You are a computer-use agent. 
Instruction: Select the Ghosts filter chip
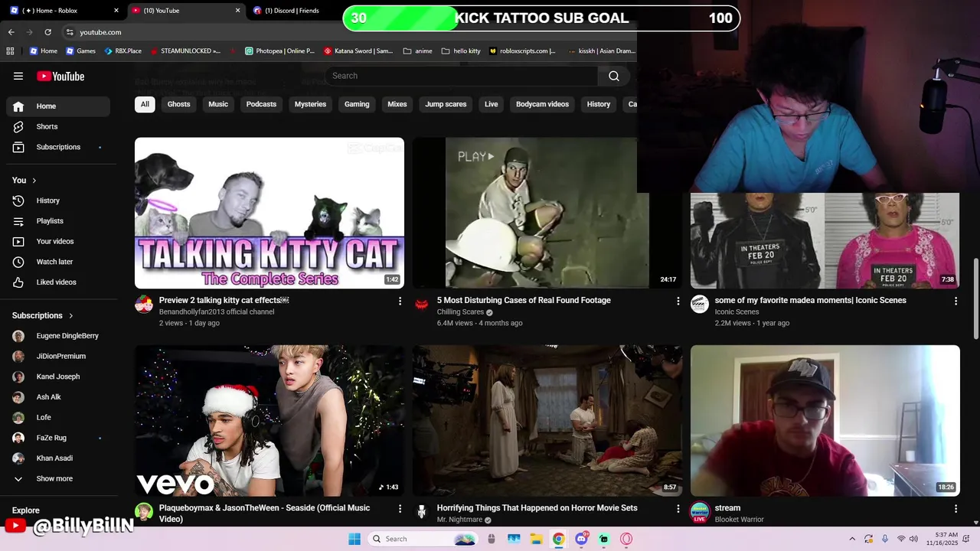coord(178,104)
